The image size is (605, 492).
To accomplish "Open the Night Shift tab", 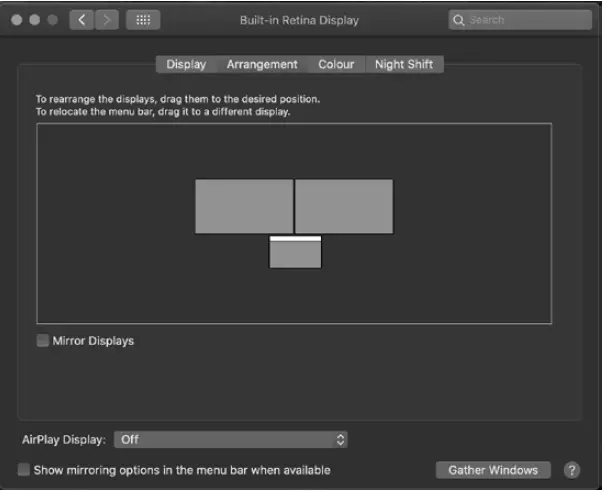I will 404,65.
